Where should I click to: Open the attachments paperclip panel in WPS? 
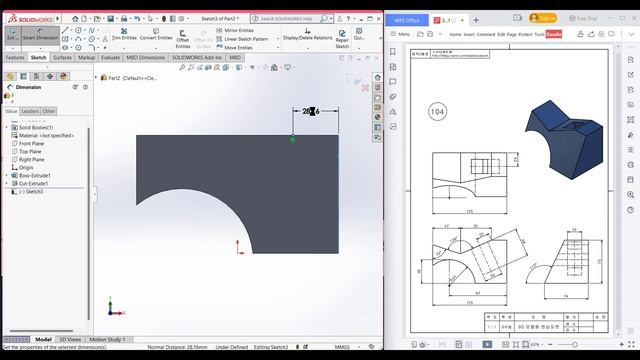click(393, 97)
